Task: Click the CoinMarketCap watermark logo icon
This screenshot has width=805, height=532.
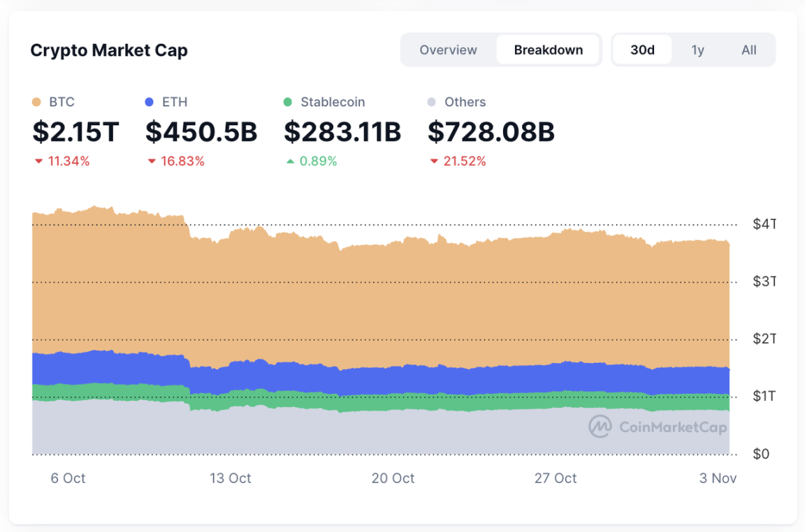Action: coord(600,427)
